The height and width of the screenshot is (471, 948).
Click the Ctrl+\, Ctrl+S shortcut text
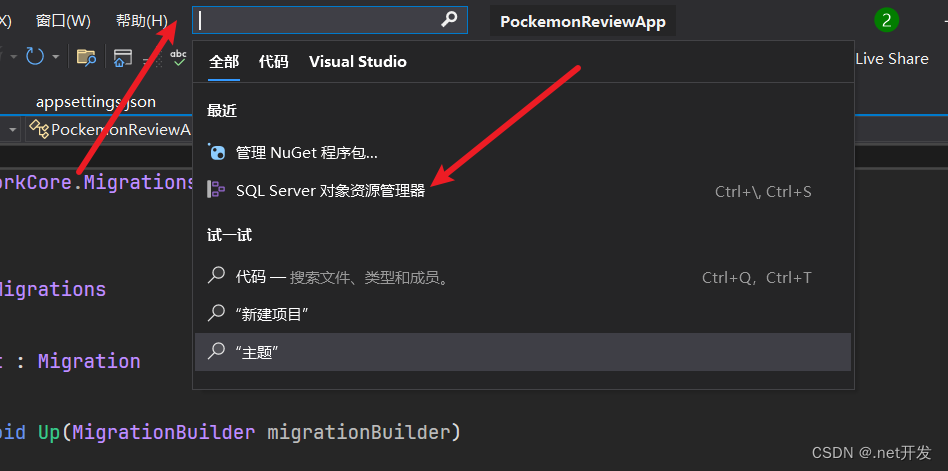tap(763, 192)
